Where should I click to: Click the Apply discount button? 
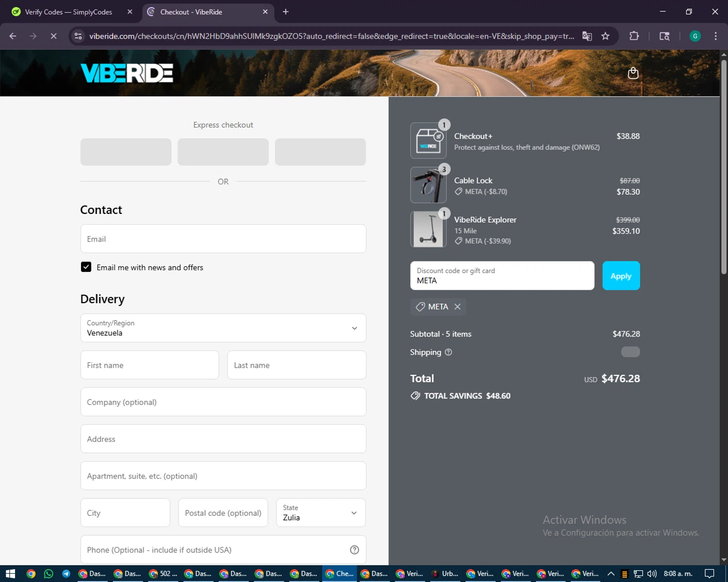point(621,275)
